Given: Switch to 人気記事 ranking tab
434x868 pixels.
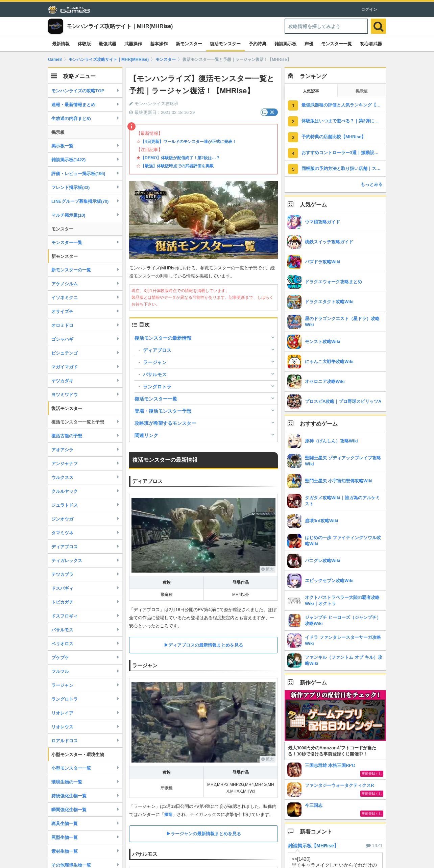Looking at the screenshot, I should point(311,91).
